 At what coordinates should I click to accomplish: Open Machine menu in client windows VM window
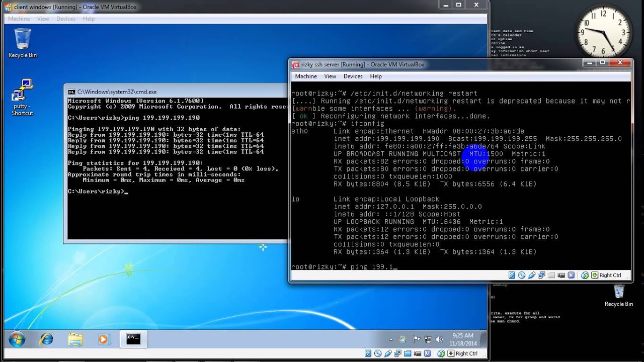(19, 19)
